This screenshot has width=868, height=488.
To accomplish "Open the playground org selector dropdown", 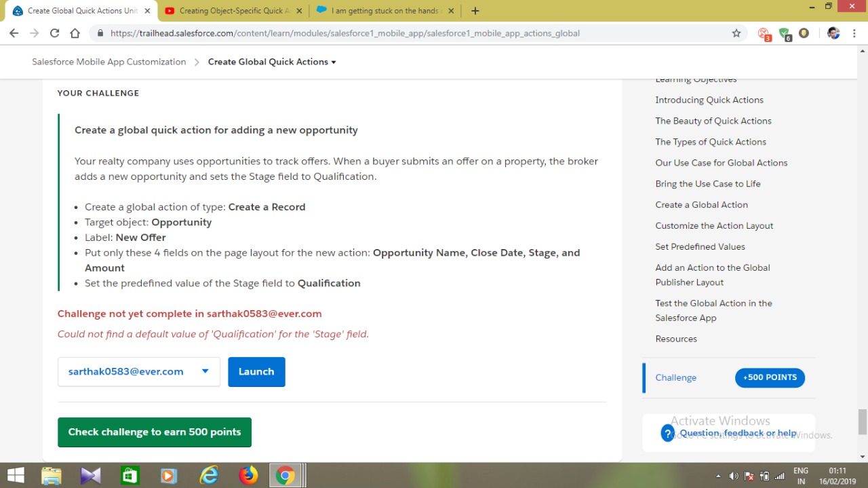I will pyautogui.click(x=205, y=371).
